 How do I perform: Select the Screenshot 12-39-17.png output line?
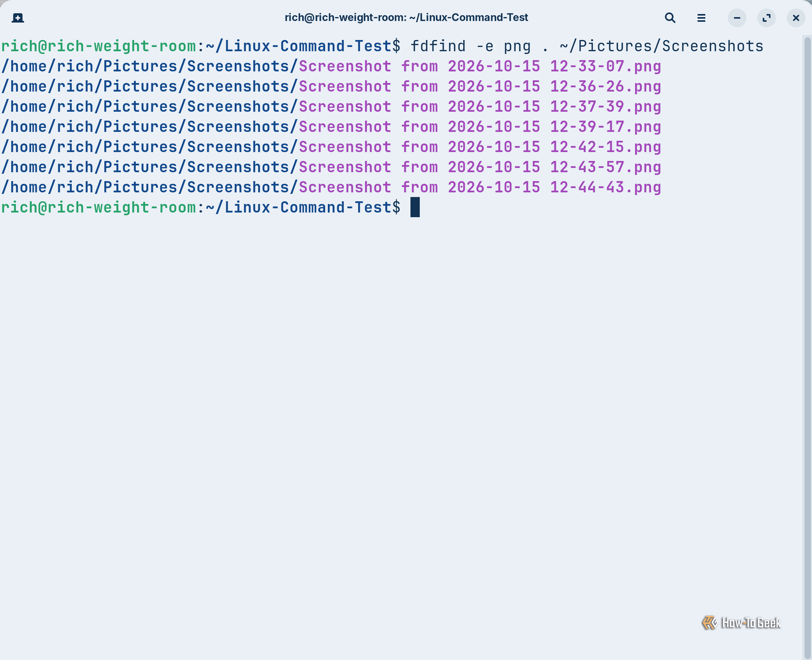click(331, 127)
